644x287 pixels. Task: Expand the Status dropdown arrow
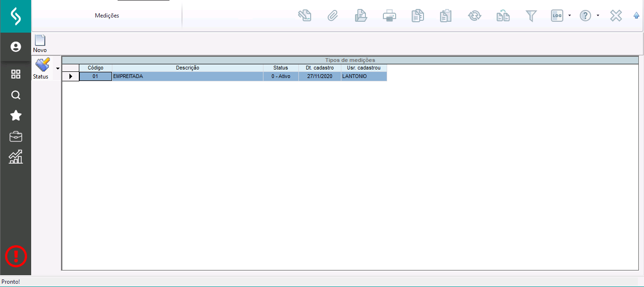(x=58, y=69)
